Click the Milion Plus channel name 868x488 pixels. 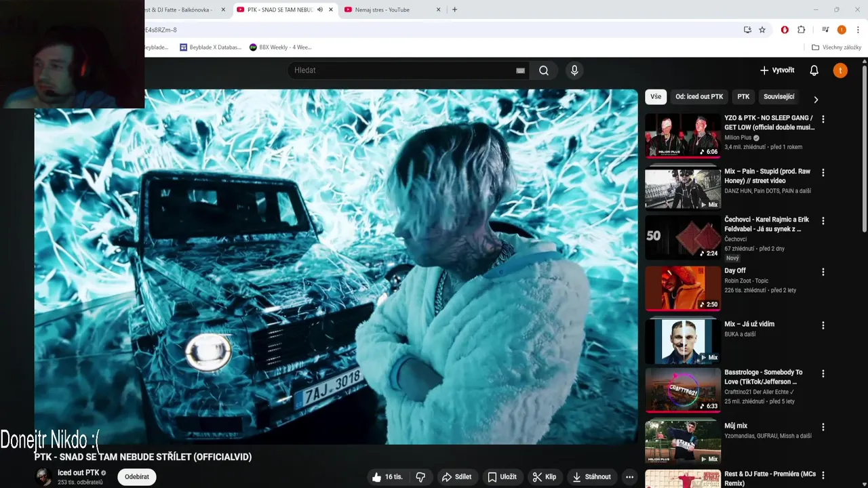(x=738, y=138)
